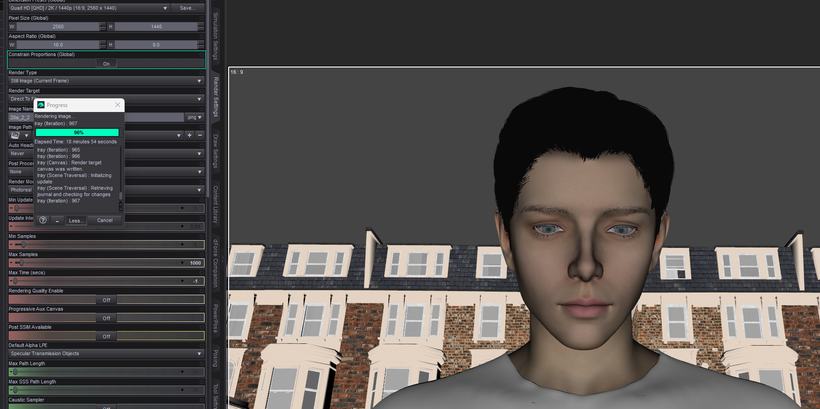820x409 pixels.
Task: Click the Elapsed Time text in Progress
Action: tap(76, 142)
